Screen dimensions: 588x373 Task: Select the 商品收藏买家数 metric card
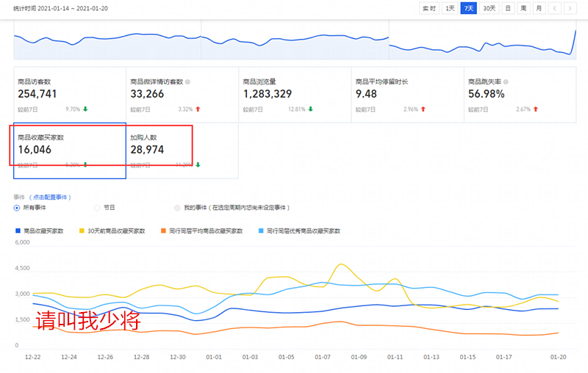click(x=70, y=151)
